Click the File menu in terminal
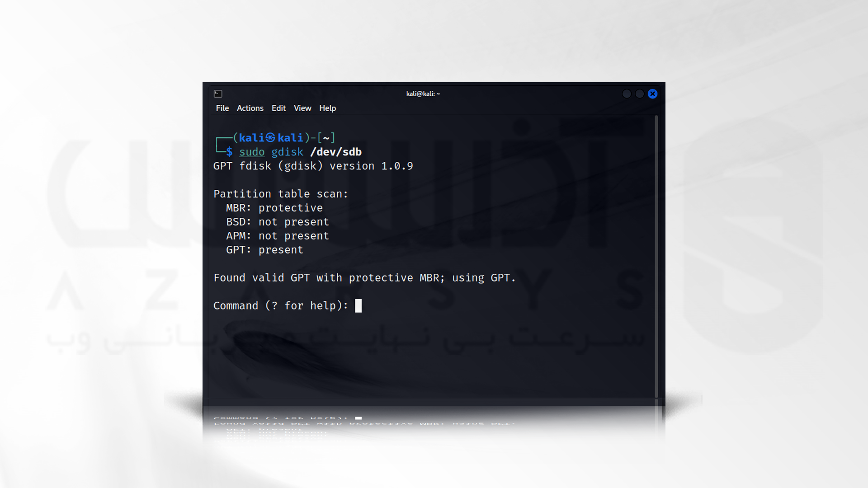868x488 pixels. [222, 108]
